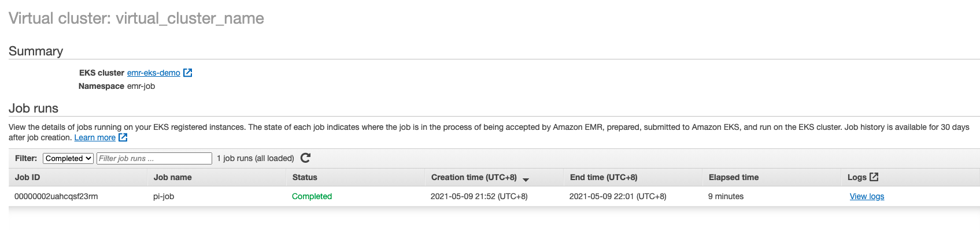Click external link icon in Logs header
Screen dimensions: 980x243
(874, 177)
